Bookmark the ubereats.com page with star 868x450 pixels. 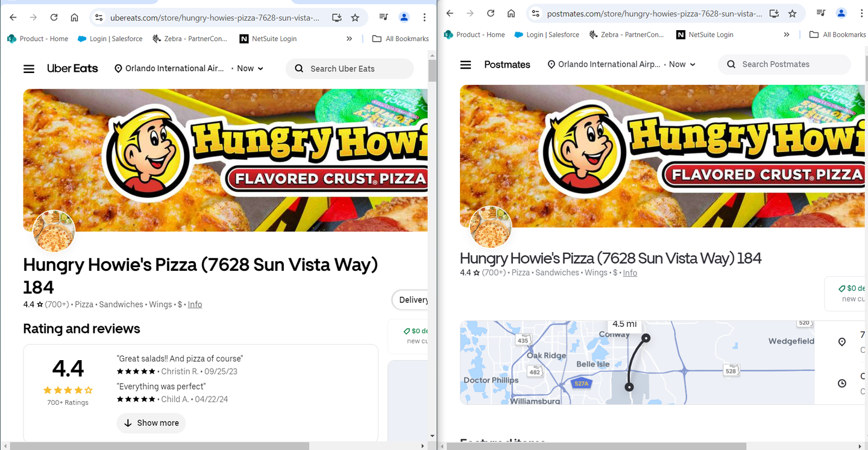356,17
